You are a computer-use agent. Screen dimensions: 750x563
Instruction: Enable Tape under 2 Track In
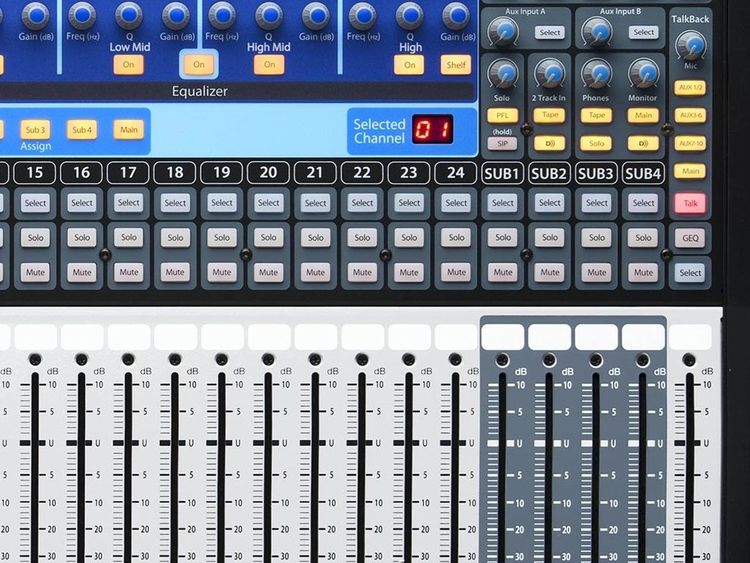[x=549, y=115]
